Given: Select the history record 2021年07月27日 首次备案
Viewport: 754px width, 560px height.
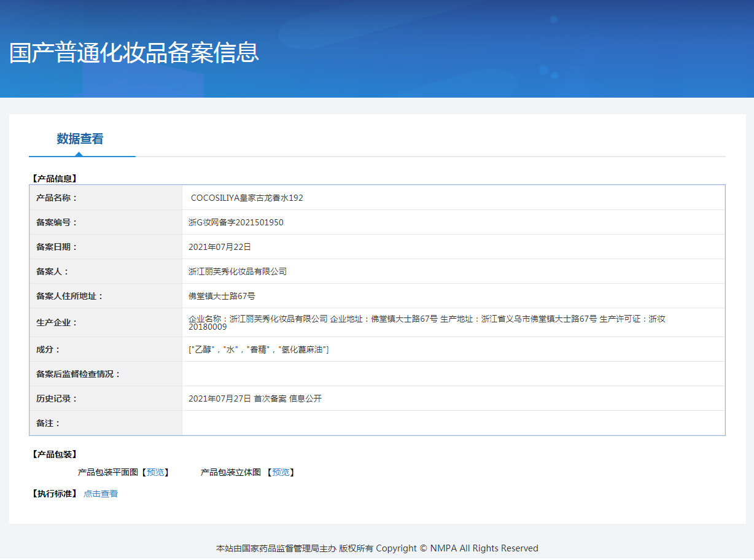Looking at the screenshot, I should pyautogui.click(x=255, y=399).
